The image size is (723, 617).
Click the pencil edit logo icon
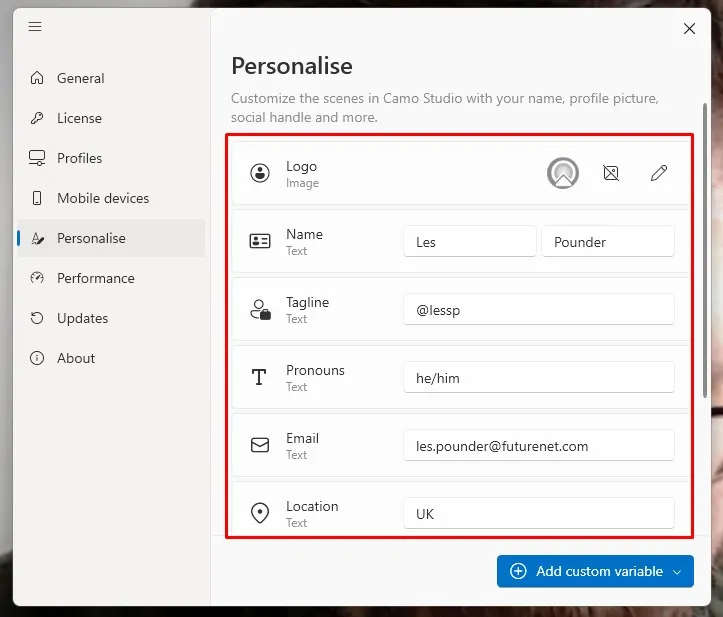click(659, 173)
